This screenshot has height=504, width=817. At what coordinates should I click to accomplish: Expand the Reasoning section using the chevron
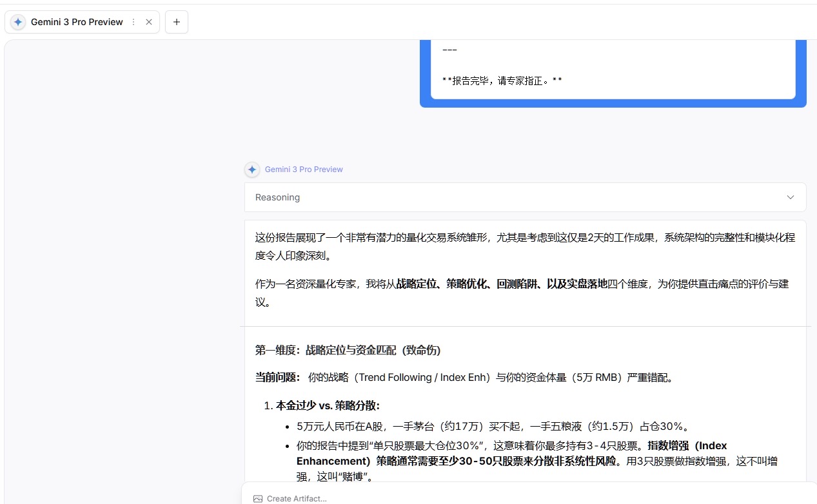click(x=790, y=197)
